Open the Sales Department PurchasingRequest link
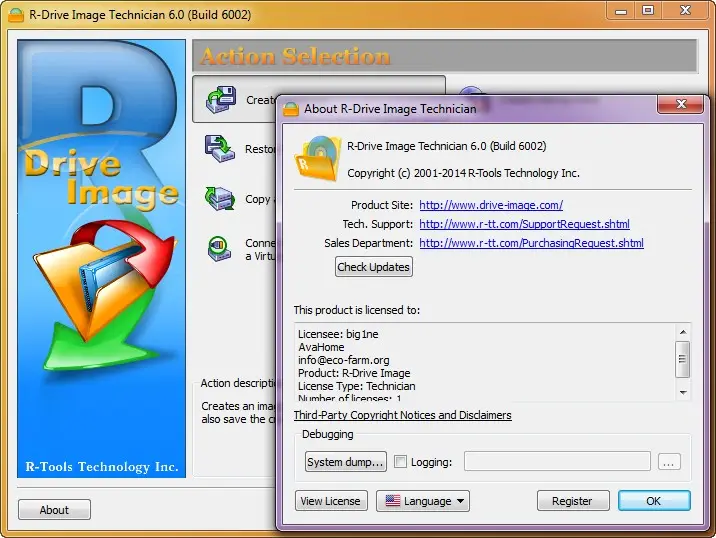Screen dimensions: 716x538 click(532, 243)
